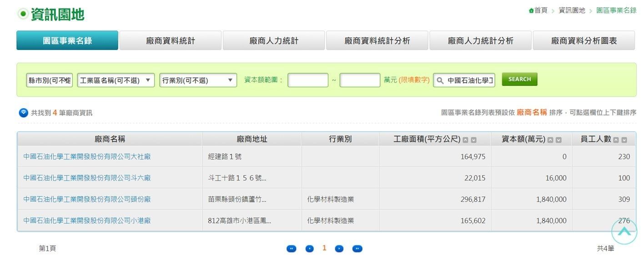Open 中國石油化學工業開發股份有限公司大社廠 link
The image size is (644, 259).
click(x=87, y=156)
